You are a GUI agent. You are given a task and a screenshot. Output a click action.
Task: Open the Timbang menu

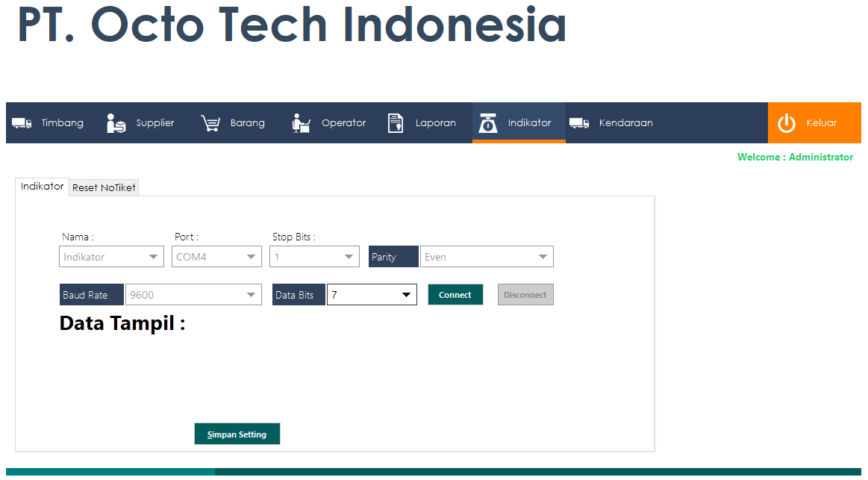point(63,123)
